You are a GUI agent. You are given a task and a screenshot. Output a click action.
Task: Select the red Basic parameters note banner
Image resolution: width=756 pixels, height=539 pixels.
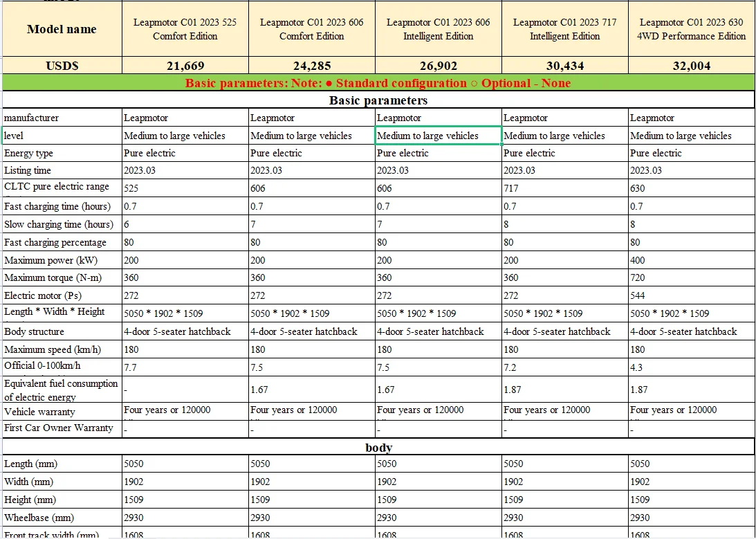[378, 83]
